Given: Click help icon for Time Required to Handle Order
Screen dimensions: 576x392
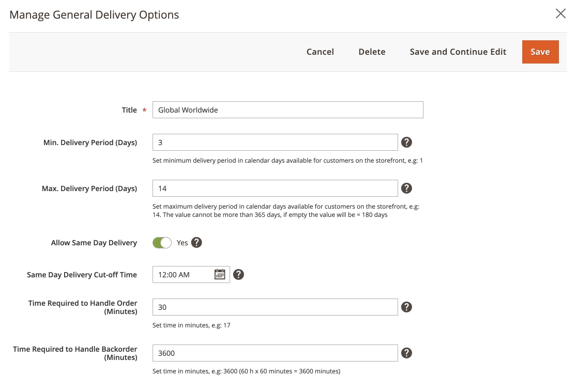Looking at the screenshot, I should point(407,307).
